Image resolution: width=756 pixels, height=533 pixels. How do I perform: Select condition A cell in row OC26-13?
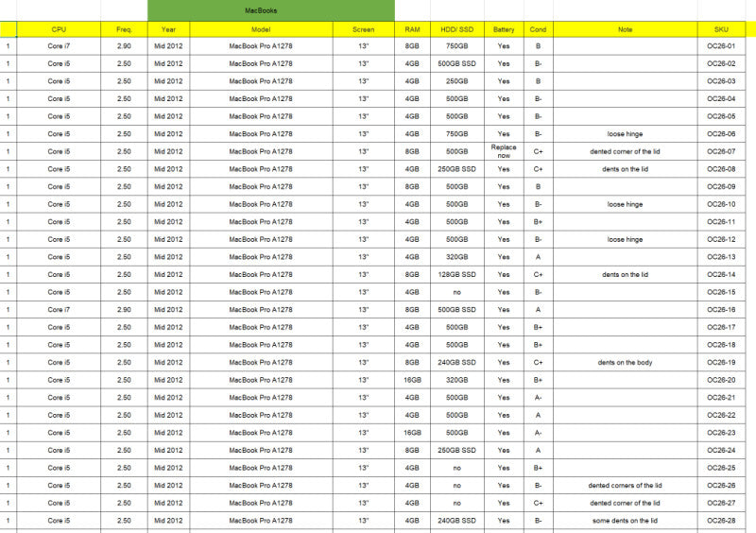coord(538,257)
